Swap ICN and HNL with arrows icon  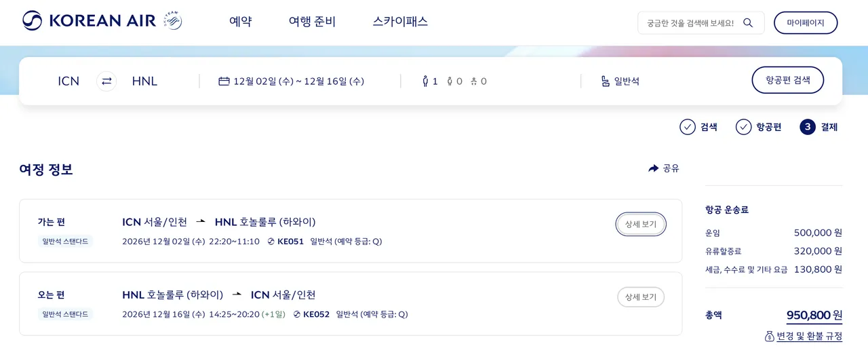point(106,81)
